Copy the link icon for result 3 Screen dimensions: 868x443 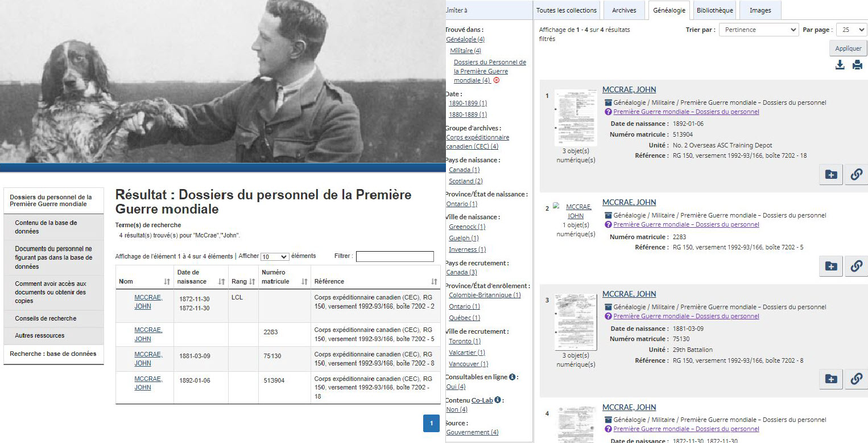coord(857,379)
